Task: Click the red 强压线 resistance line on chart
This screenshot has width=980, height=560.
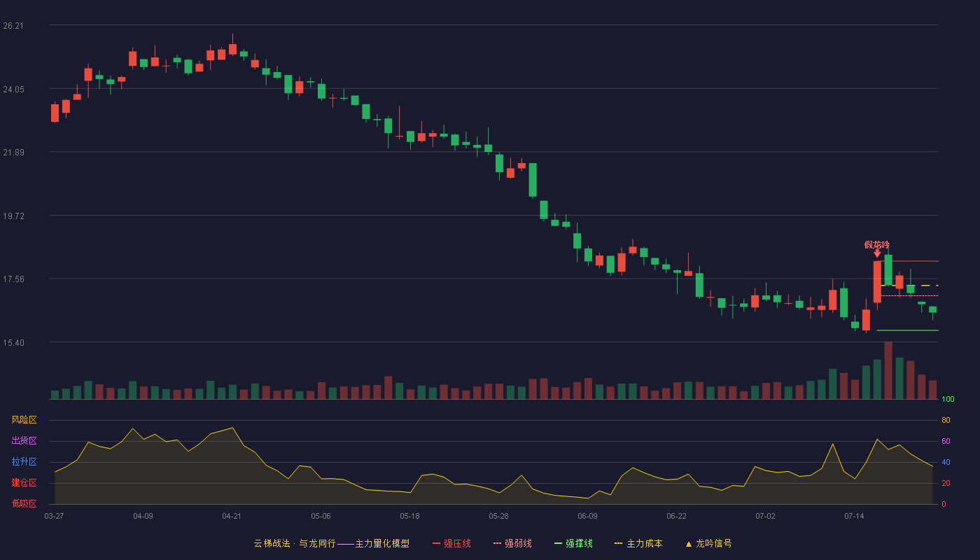Action: [907, 261]
